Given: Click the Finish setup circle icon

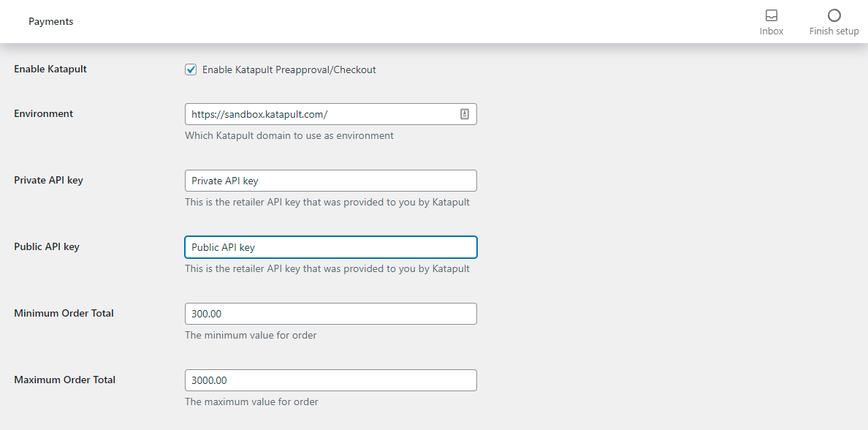Looking at the screenshot, I should pyautogui.click(x=834, y=15).
